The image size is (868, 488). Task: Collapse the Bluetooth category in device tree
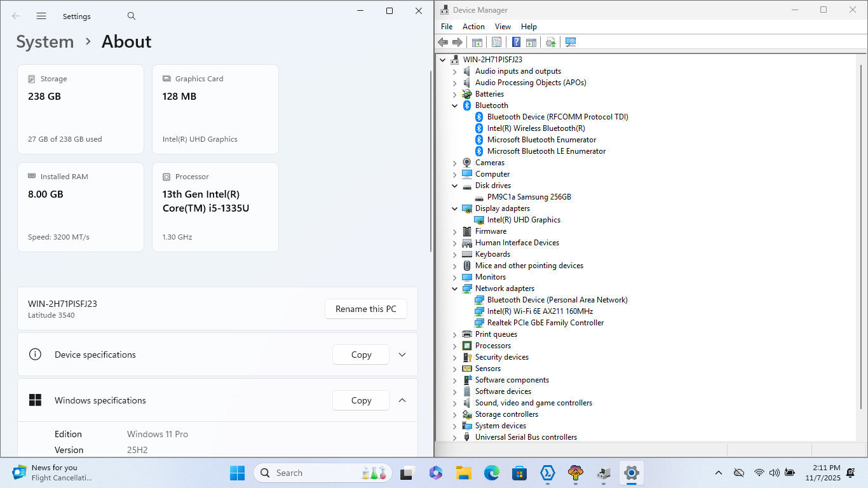point(454,105)
